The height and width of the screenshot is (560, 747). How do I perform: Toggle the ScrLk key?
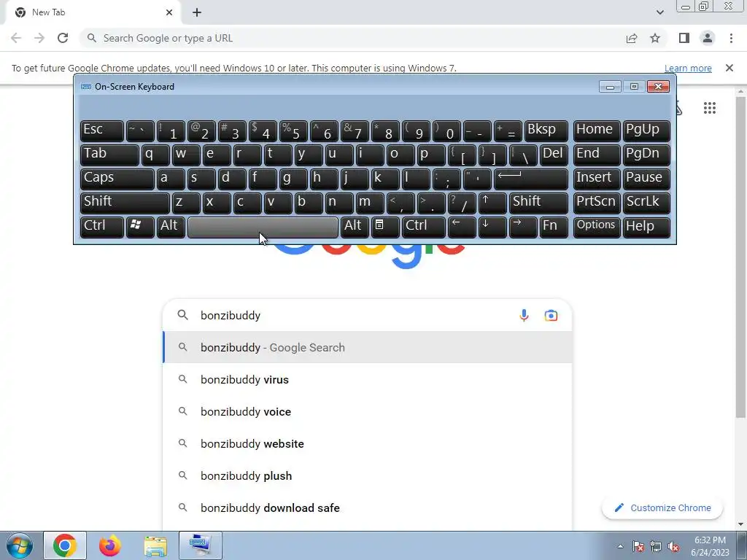(x=646, y=203)
